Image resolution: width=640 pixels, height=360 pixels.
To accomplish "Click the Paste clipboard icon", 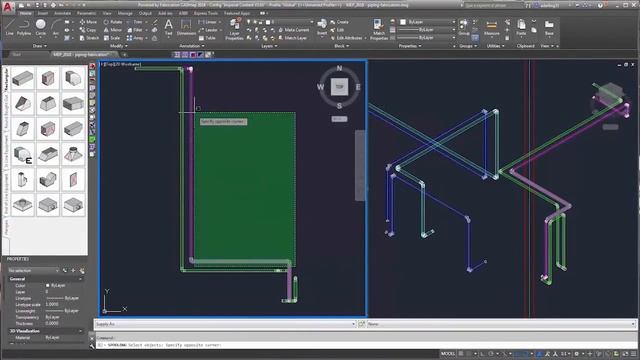I will tap(521, 27).
